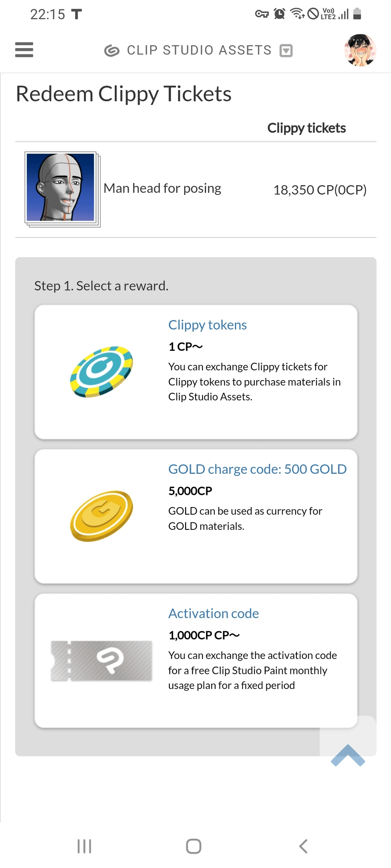Expand the Clip Studio Assets dropdown arrow
The width and height of the screenshot is (391, 868).
pyautogui.click(x=286, y=50)
